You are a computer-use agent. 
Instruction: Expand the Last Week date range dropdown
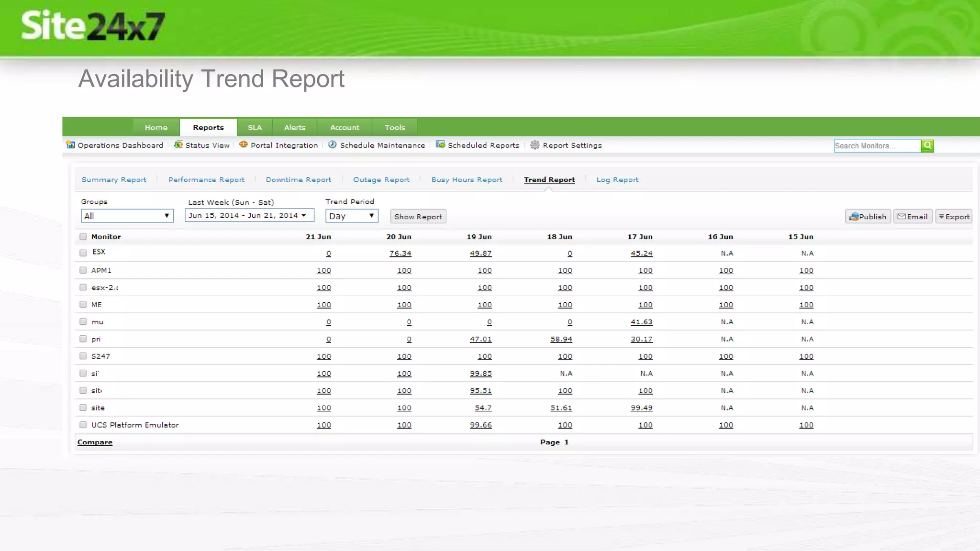(x=249, y=215)
